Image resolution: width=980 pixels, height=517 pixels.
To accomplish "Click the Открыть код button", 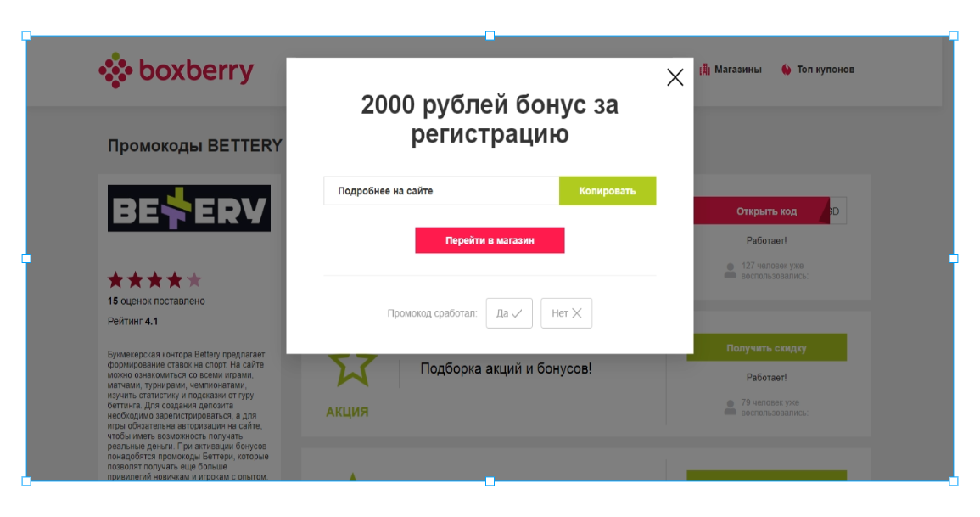I will pos(761,211).
